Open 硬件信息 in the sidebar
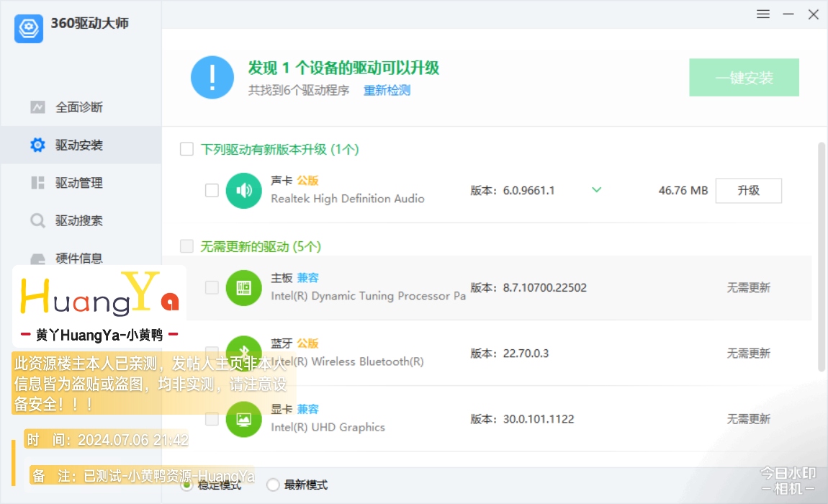Viewport: 828px width, 504px height. point(81,258)
